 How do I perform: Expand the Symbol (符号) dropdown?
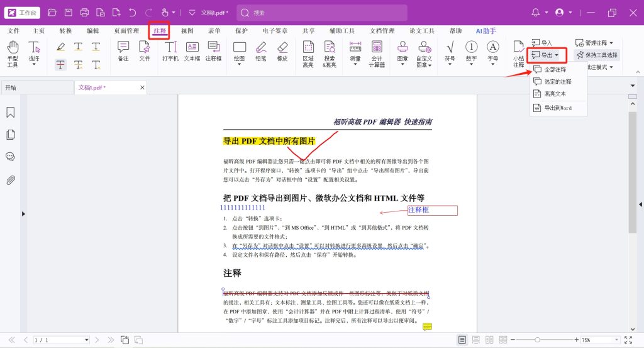click(x=450, y=65)
